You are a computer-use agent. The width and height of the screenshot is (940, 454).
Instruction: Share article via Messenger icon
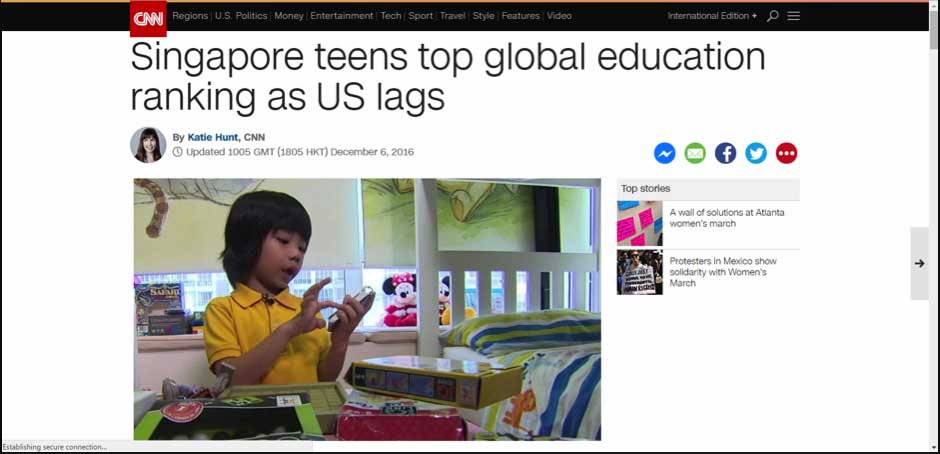pyautogui.click(x=664, y=154)
